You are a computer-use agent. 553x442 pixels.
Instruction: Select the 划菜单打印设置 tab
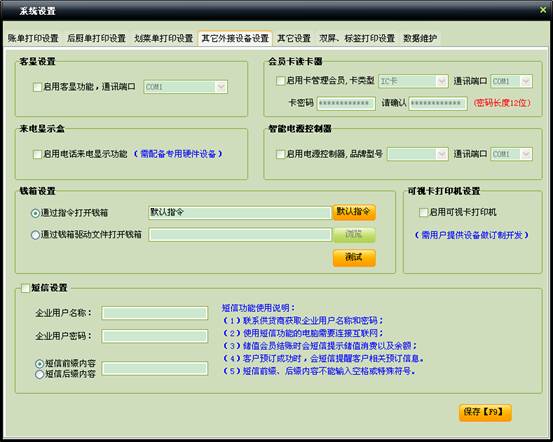coord(164,38)
